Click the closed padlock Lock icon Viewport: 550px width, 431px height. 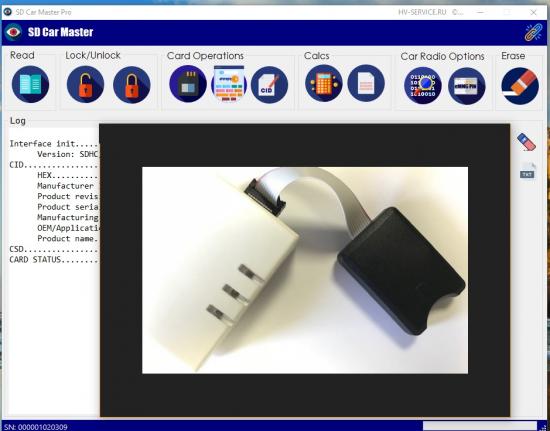(x=132, y=85)
